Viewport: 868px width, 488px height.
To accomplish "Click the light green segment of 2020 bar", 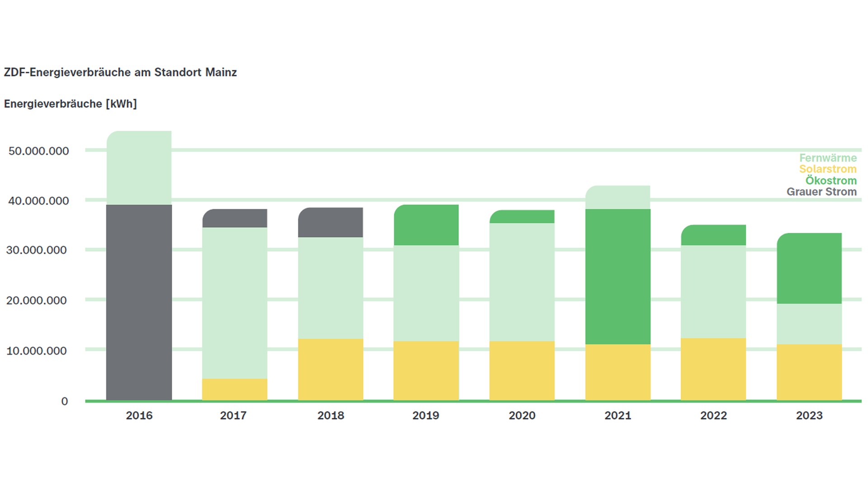I will point(522,282).
